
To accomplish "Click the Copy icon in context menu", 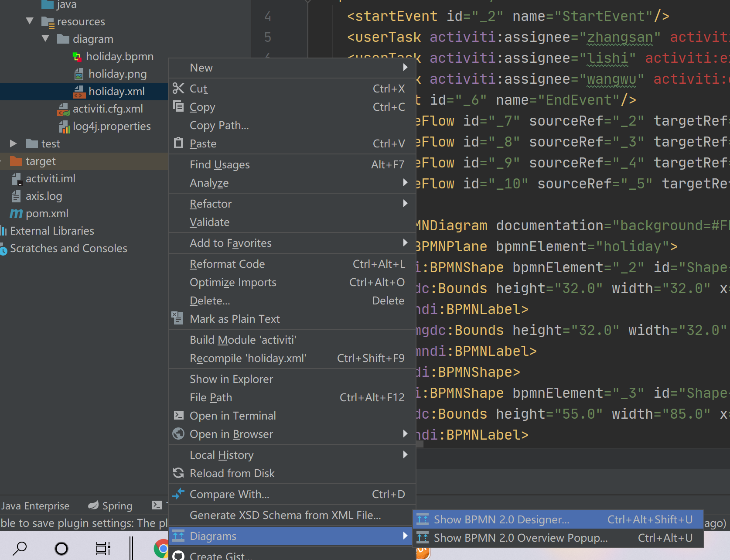I will (x=178, y=106).
